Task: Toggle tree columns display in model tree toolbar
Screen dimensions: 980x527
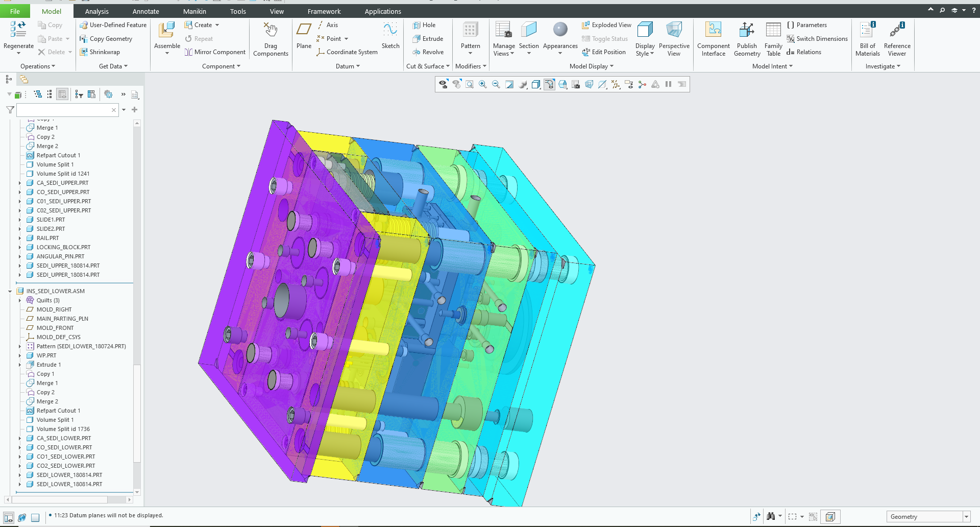Action: pos(62,94)
